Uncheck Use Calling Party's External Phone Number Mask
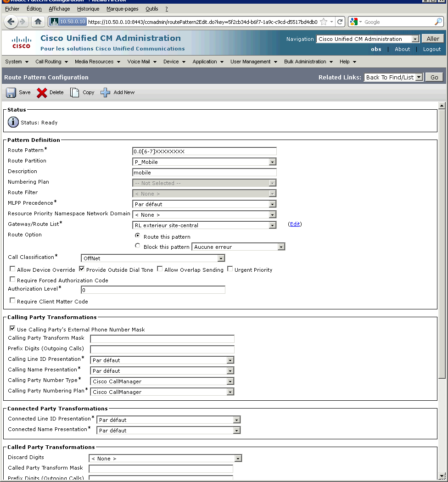Viewport: 448px width, 482px height. 12,329
